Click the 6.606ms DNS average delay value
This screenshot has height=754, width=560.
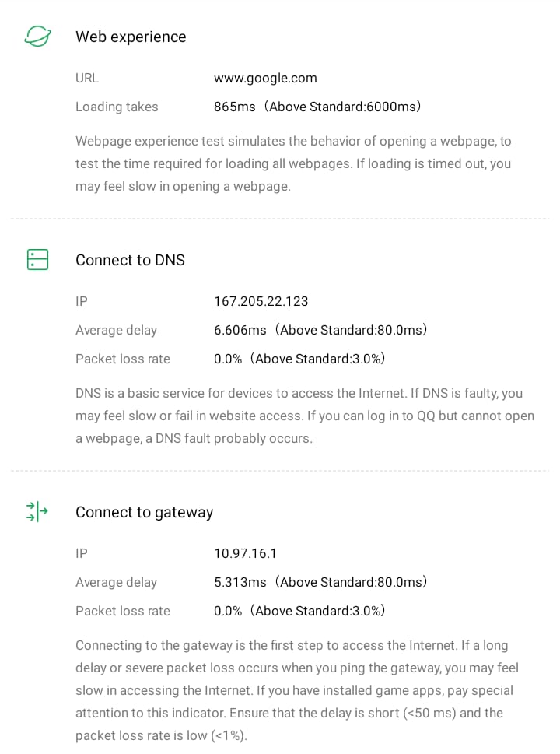(320, 330)
